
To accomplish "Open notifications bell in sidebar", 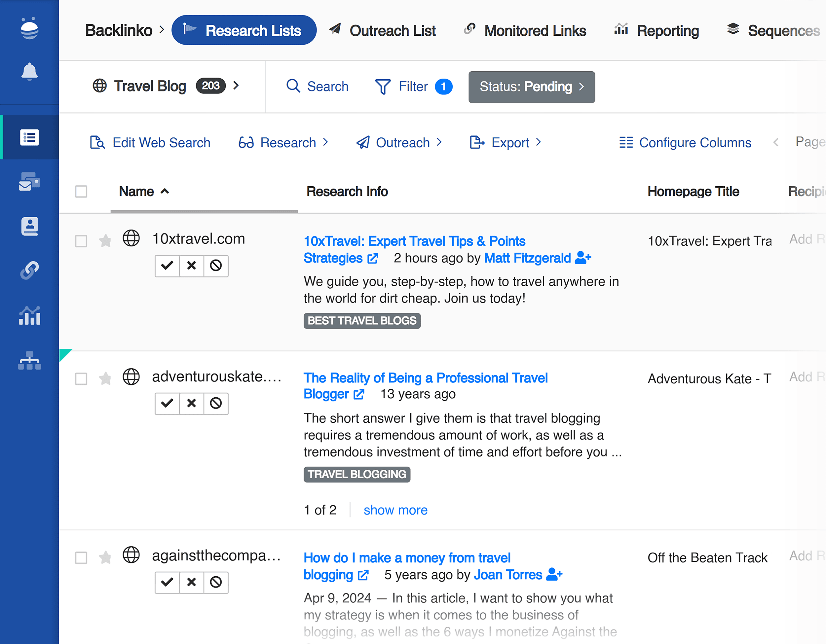I will point(29,71).
